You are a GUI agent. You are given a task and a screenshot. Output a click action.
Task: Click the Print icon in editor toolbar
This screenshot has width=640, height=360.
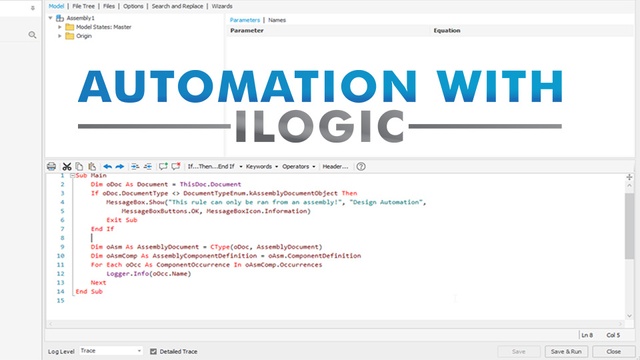point(51,167)
